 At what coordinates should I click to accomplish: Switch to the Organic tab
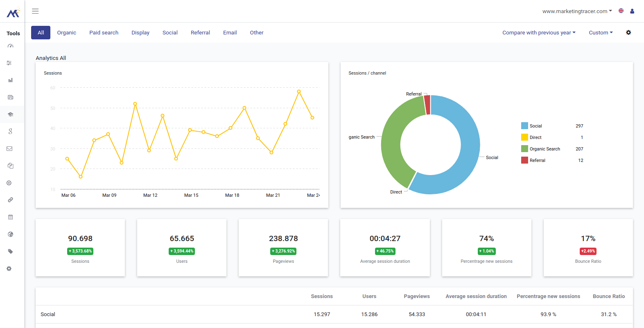67,32
